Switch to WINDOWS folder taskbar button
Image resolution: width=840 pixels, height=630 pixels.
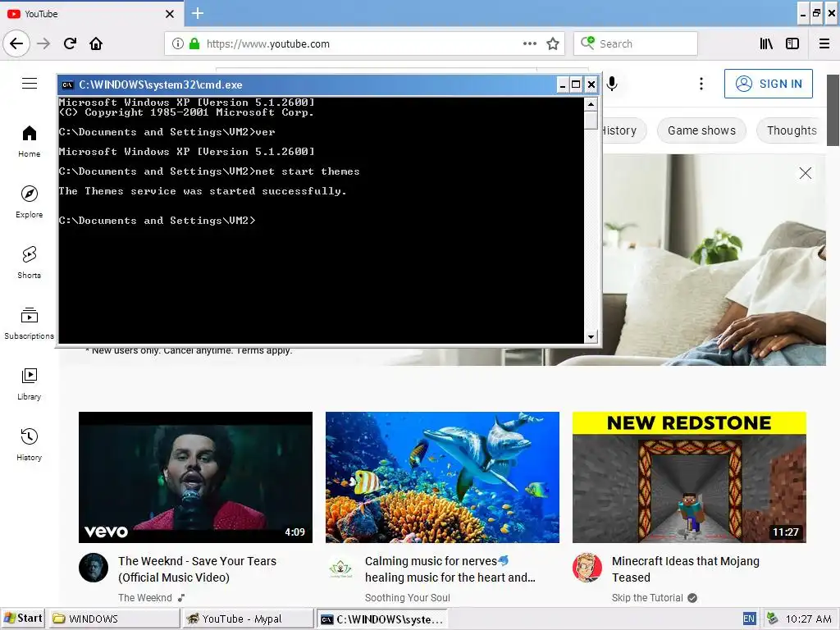[x=115, y=619]
